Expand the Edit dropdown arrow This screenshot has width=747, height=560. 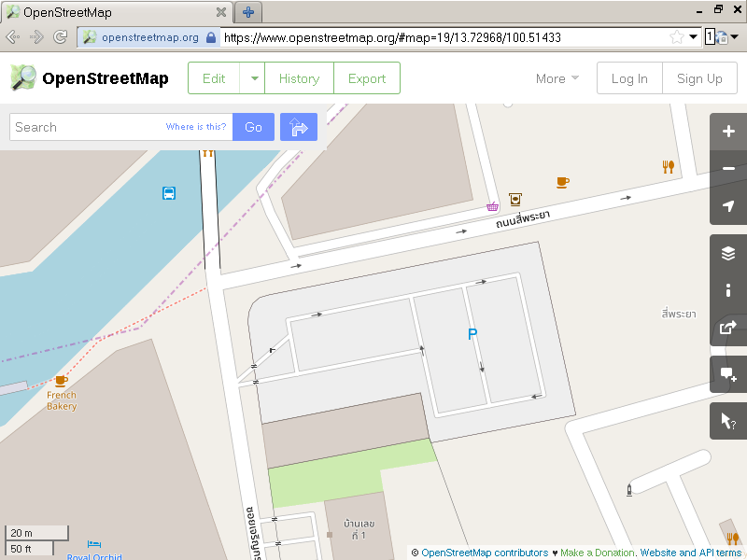tap(253, 78)
